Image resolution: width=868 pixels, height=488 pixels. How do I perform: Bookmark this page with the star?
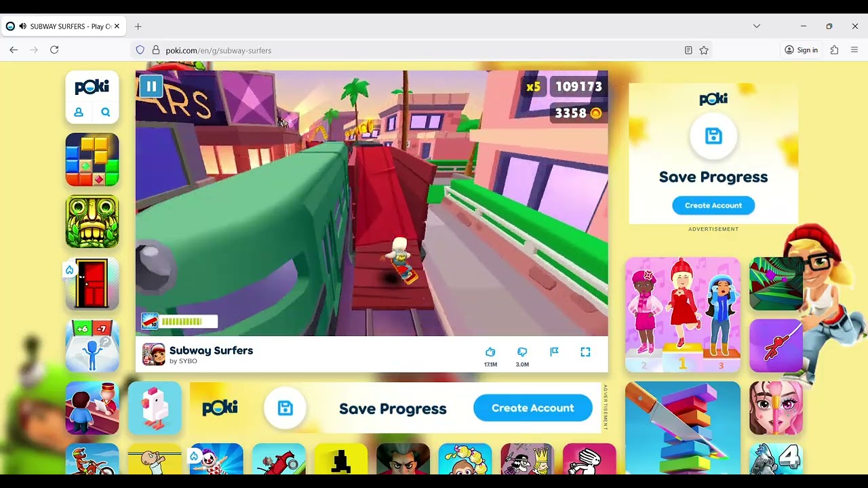tap(704, 50)
